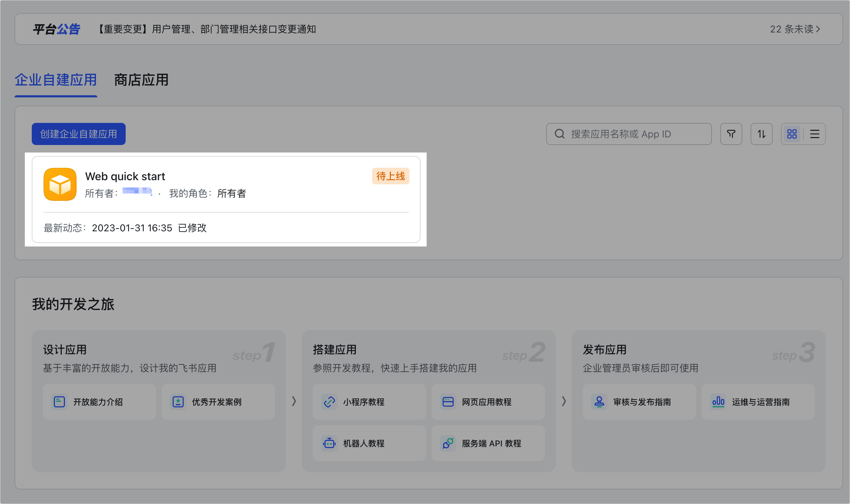Click the 审核与发布指南 stamp icon
This screenshot has width=850, height=504.
[x=599, y=402]
